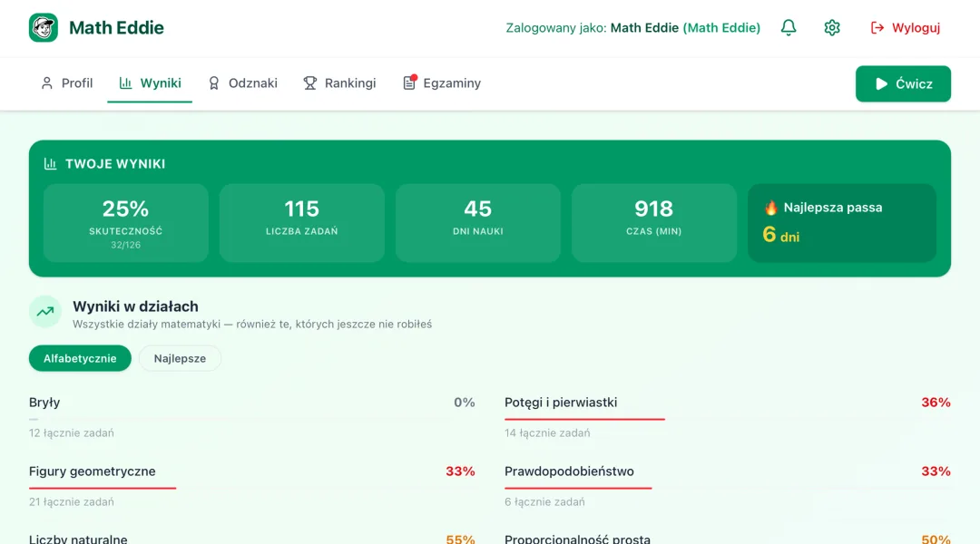Click the 0% score for Bryły
Screen dimensions: 980x544
tap(465, 403)
